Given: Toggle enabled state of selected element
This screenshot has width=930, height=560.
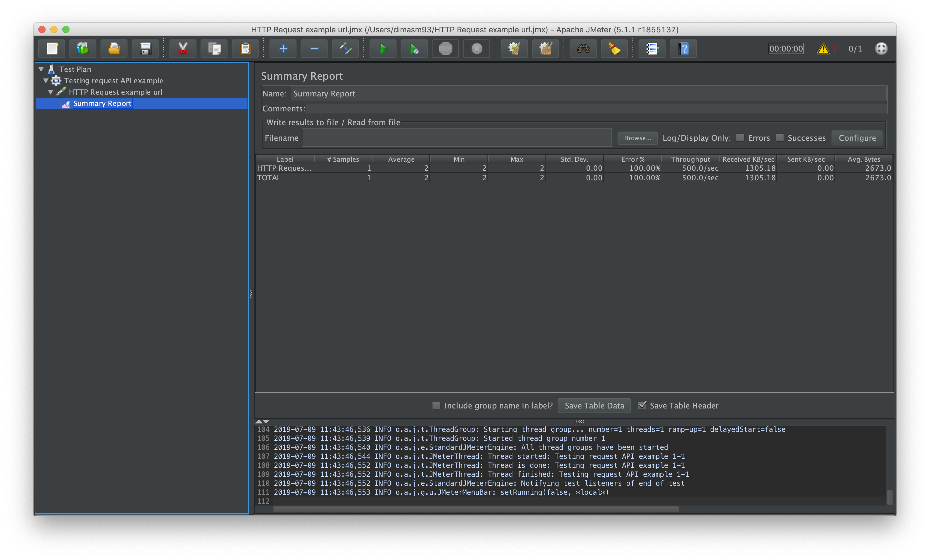Looking at the screenshot, I should point(345,49).
